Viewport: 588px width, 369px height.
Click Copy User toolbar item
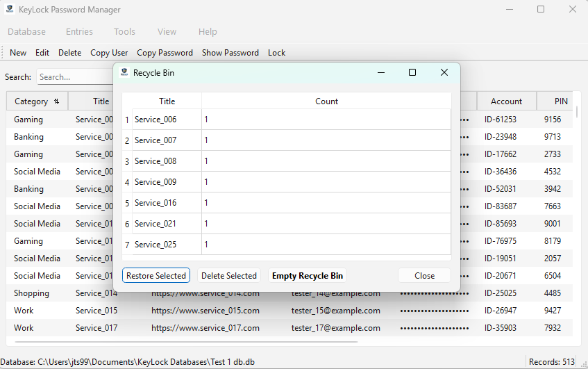[109, 53]
